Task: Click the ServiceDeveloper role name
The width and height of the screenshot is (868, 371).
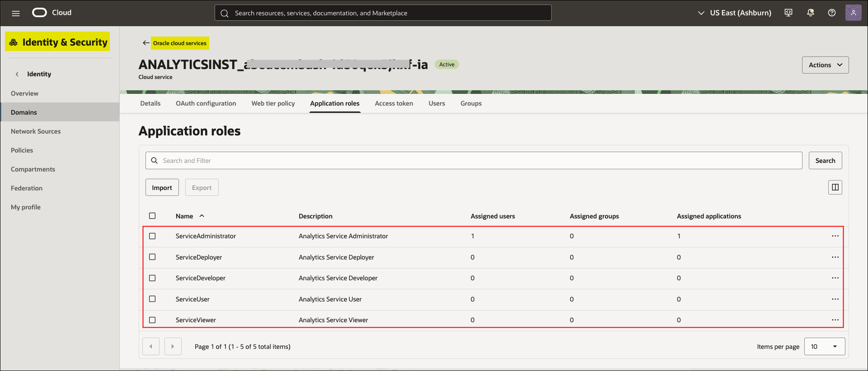Action: point(201,278)
